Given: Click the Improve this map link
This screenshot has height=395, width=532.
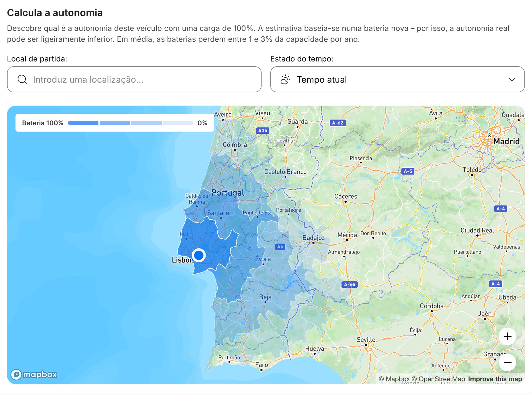Looking at the screenshot, I should [x=495, y=379].
